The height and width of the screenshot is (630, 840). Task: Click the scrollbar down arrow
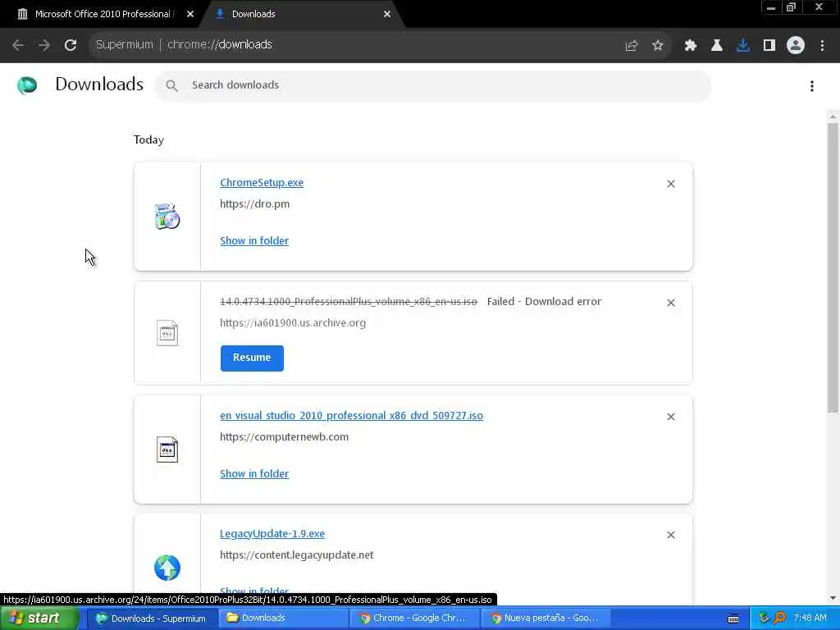pyautogui.click(x=833, y=598)
